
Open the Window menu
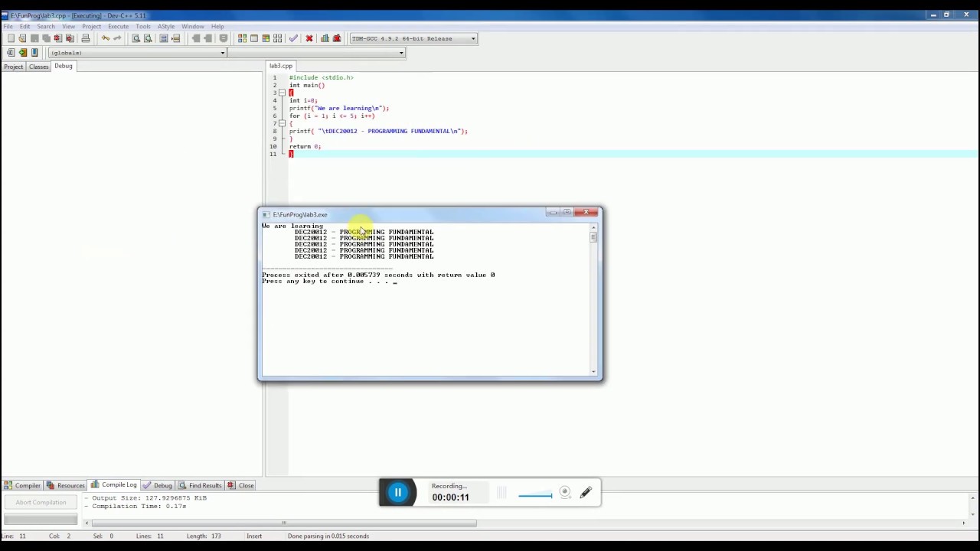[193, 26]
